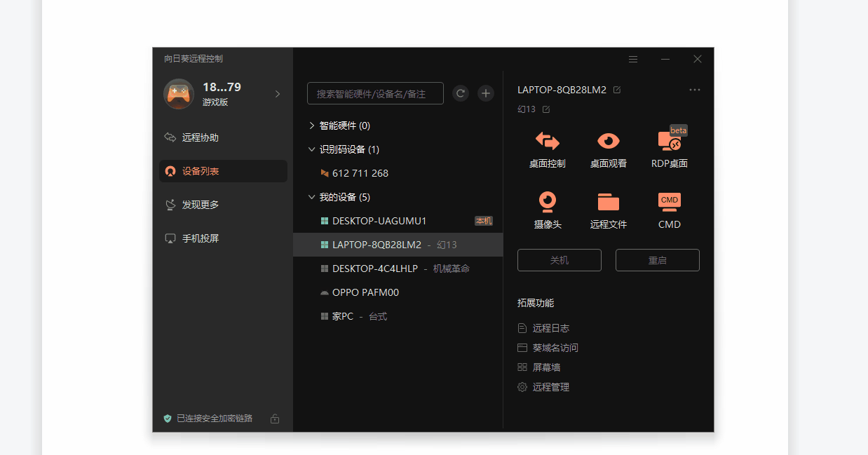868x455 pixels.
Task: Edit the 幻13 remark note
Action: (546, 109)
